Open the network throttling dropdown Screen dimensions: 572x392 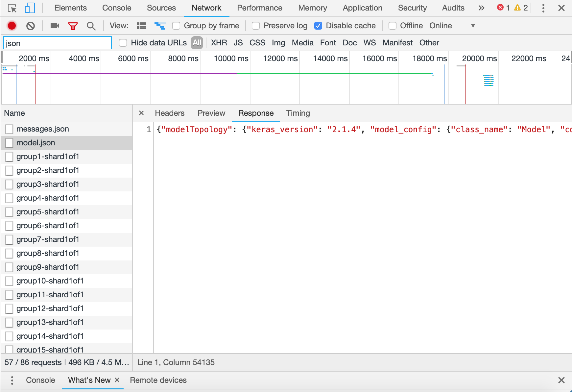(x=473, y=26)
